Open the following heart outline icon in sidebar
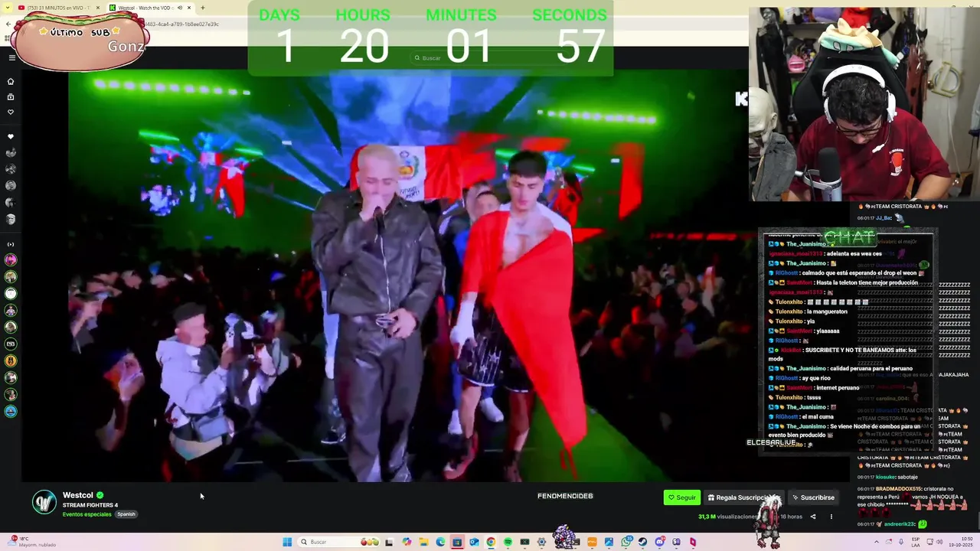Image resolution: width=980 pixels, height=551 pixels. [11, 112]
